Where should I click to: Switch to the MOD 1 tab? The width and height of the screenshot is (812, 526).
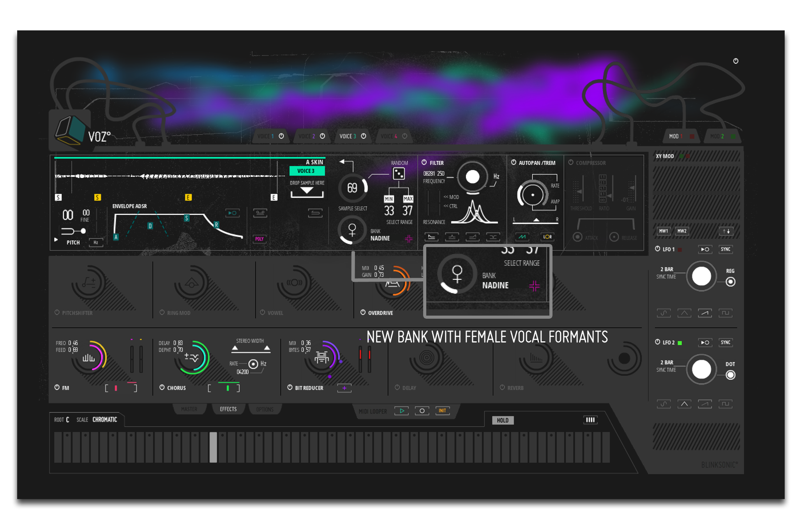coord(681,136)
